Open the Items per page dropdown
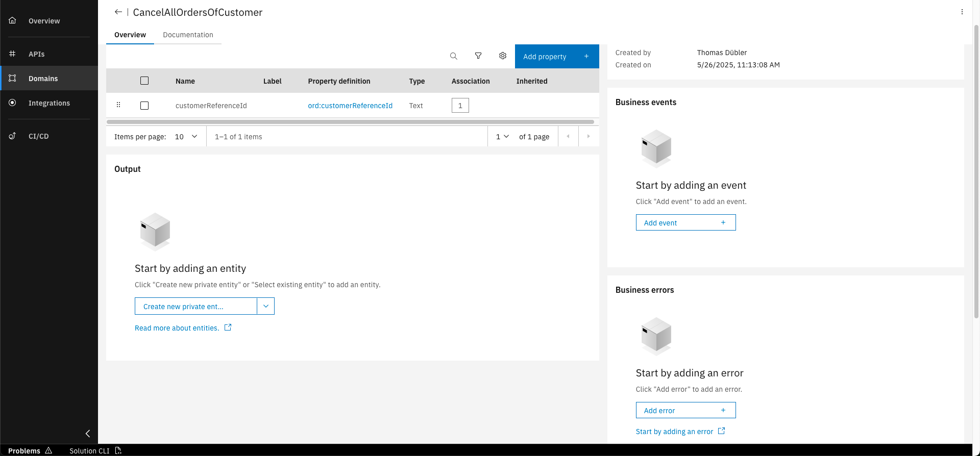Image resolution: width=980 pixels, height=456 pixels. (x=186, y=136)
